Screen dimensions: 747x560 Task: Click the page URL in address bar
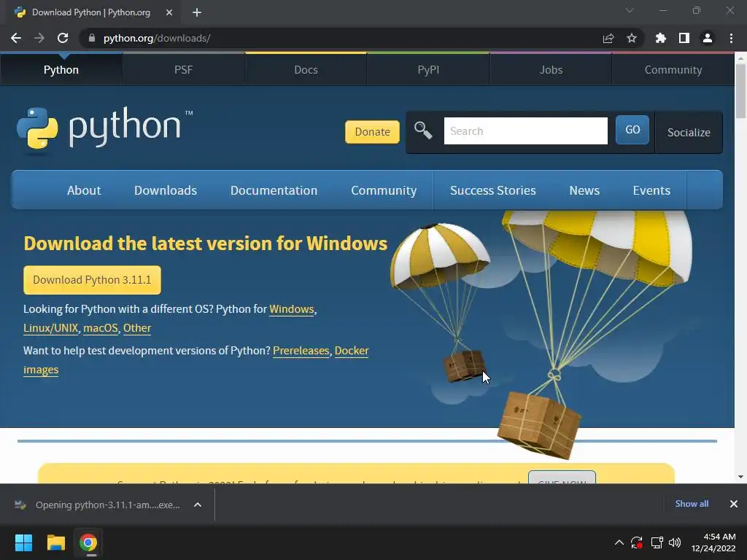[x=157, y=38]
